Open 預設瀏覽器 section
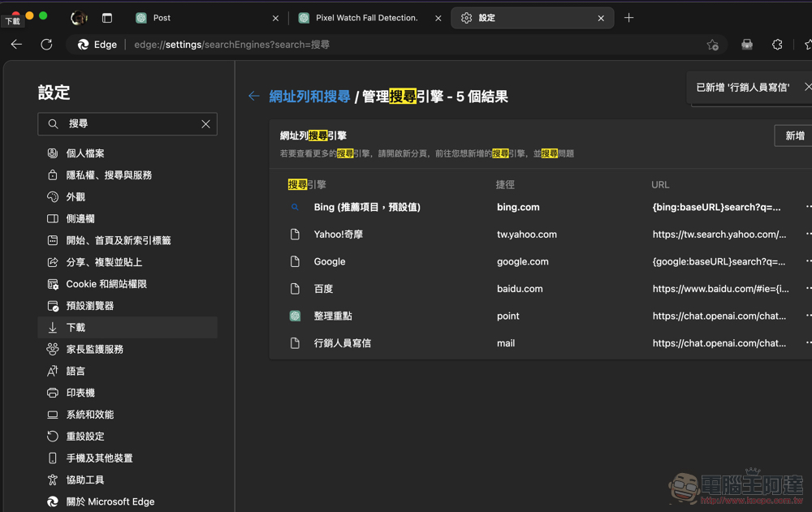Image resolution: width=812 pixels, height=512 pixels. pyautogui.click(x=127, y=305)
